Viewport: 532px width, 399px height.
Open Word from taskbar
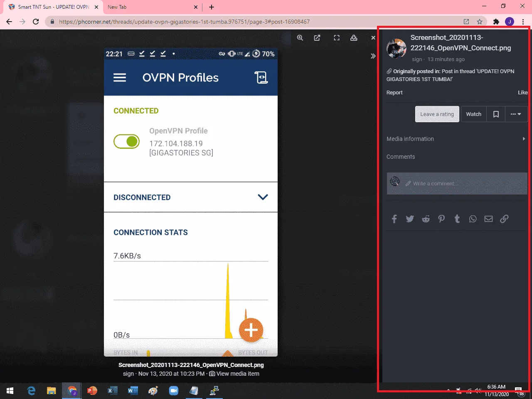click(x=133, y=391)
